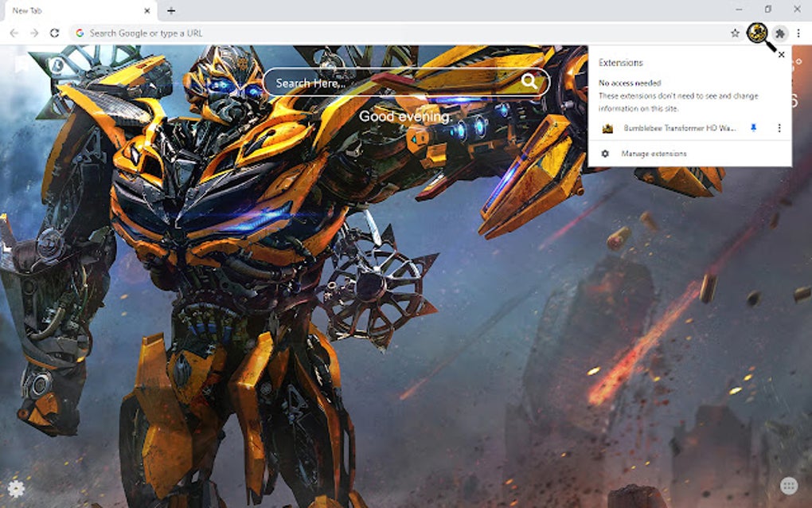Click Manage extensions
Screen dimensions: 812x508
click(654, 153)
